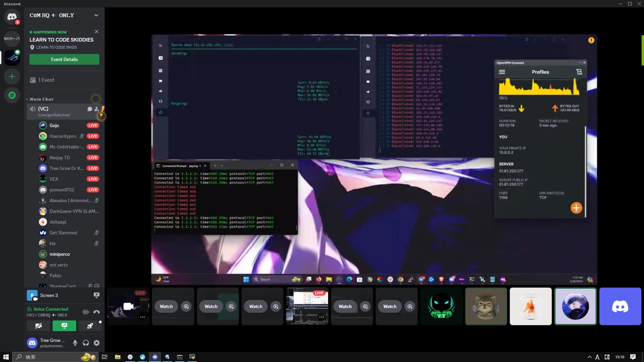The height and width of the screenshot is (362, 644).
Task: Click the rightmost Watch button
Action: click(x=390, y=306)
